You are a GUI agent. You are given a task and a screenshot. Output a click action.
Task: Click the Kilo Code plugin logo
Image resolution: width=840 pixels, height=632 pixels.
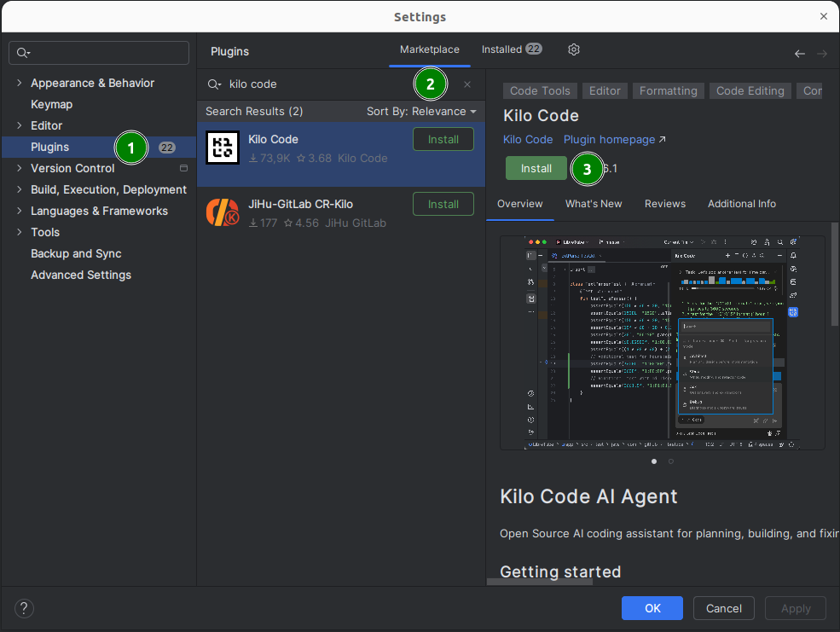223,148
